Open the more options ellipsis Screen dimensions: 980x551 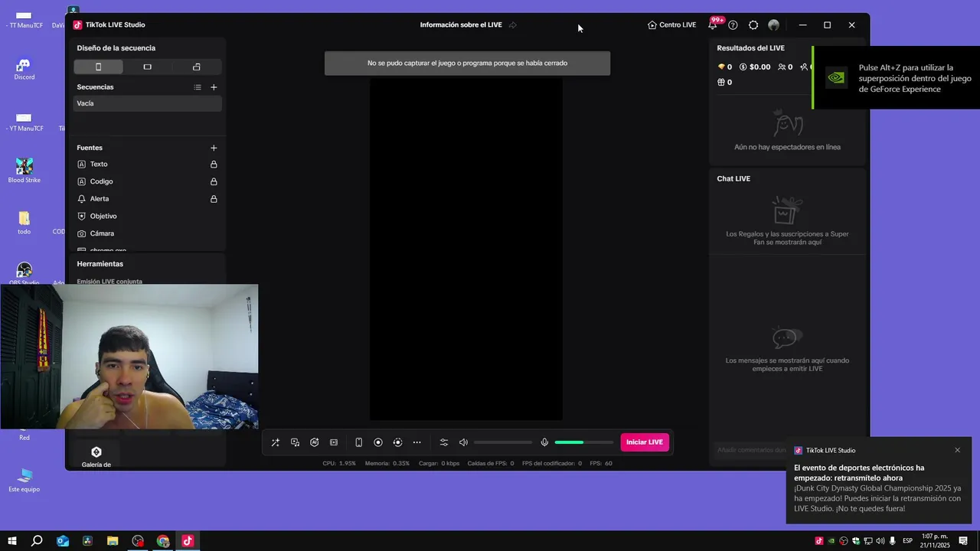[417, 442]
